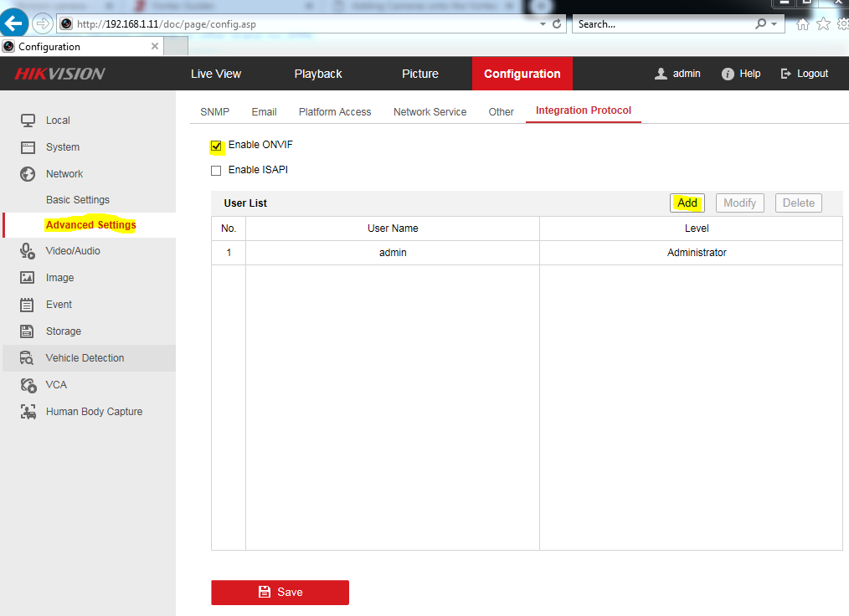Select the Network globe icon
849x616 pixels.
point(28,174)
